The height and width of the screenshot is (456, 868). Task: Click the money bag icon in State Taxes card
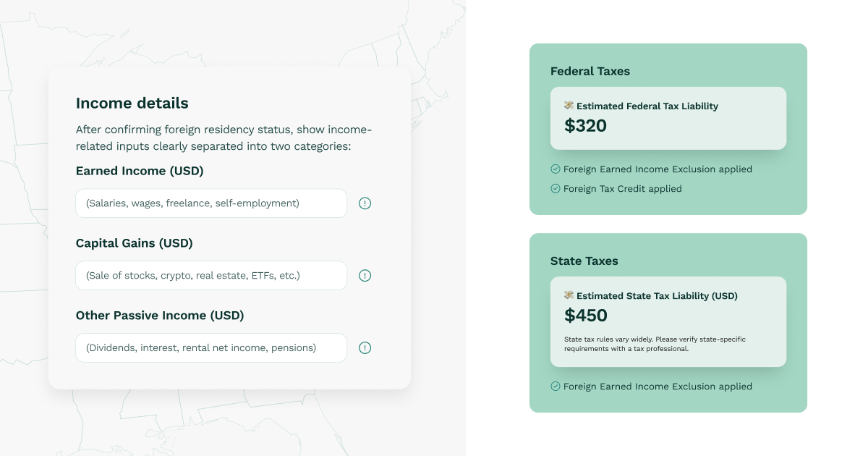(x=569, y=295)
